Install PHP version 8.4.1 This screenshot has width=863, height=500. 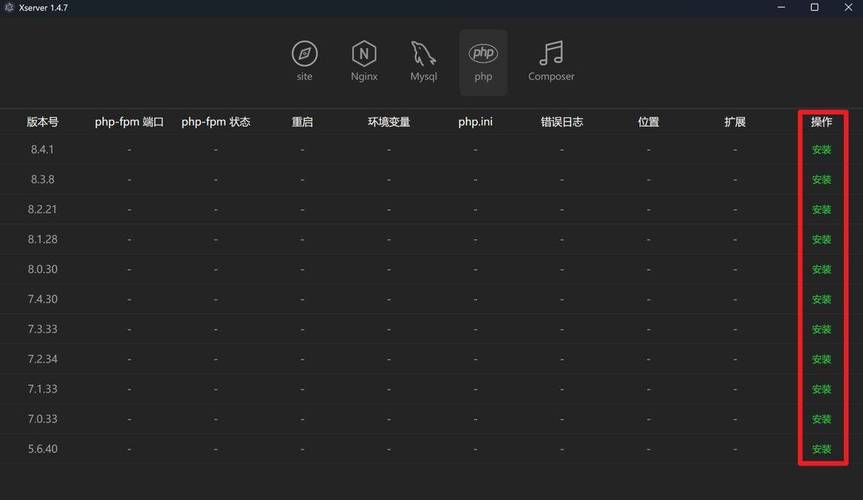point(821,150)
